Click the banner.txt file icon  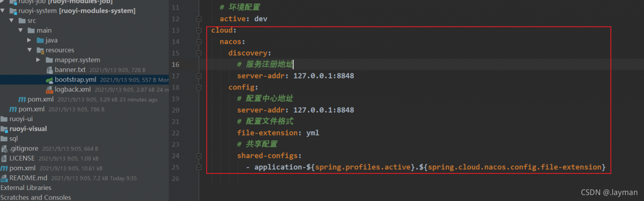coord(49,70)
